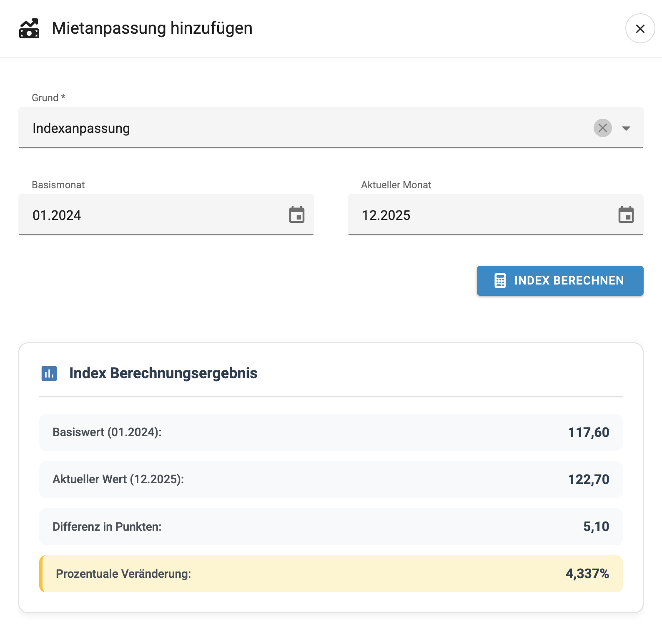Click the label Aktueller Wert (12.2025):

point(118,479)
